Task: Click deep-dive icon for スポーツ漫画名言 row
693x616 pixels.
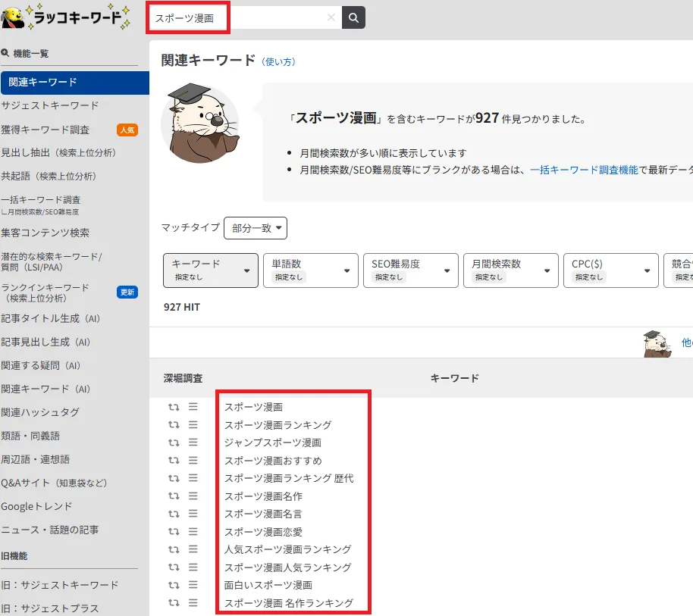Action: click(174, 514)
